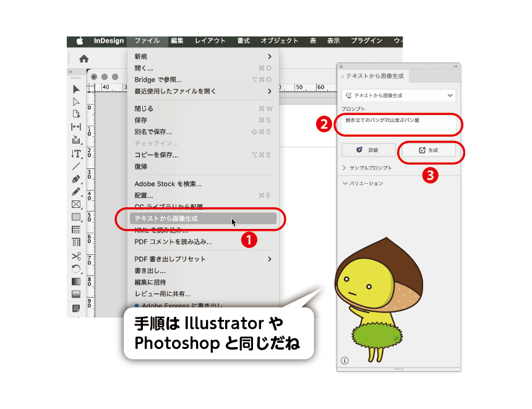Select the Horizontal Grid tool
Viewport: 532px width, 409px height.
click(76, 230)
